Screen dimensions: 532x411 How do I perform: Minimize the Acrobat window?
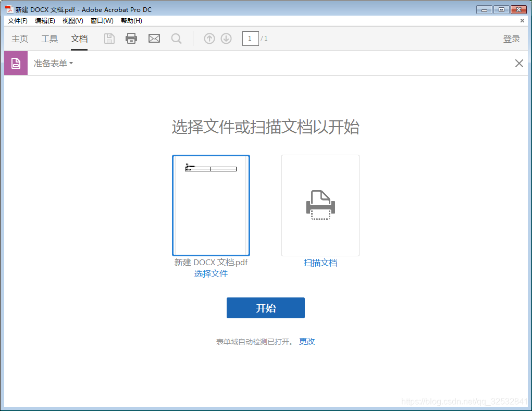pos(484,9)
